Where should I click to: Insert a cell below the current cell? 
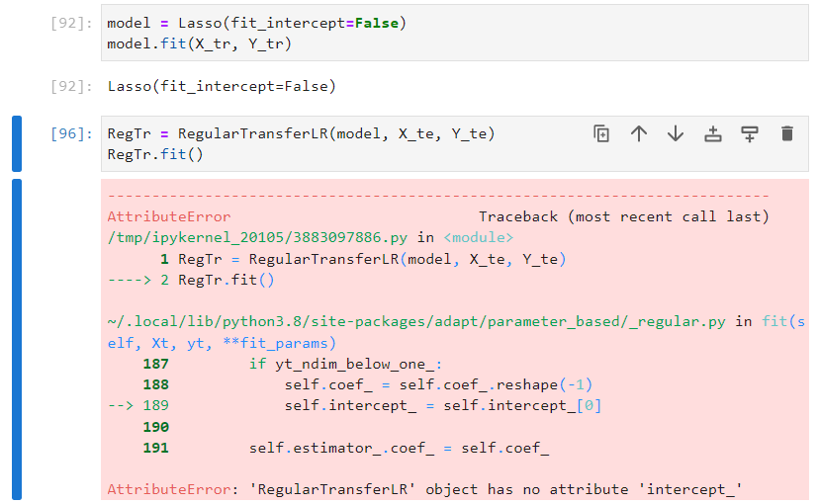(x=750, y=134)
